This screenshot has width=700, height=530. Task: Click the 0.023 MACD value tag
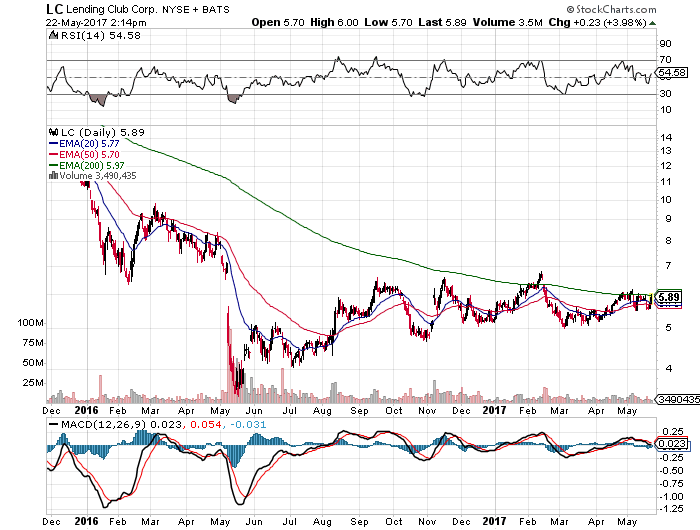[x=673, y=444]
